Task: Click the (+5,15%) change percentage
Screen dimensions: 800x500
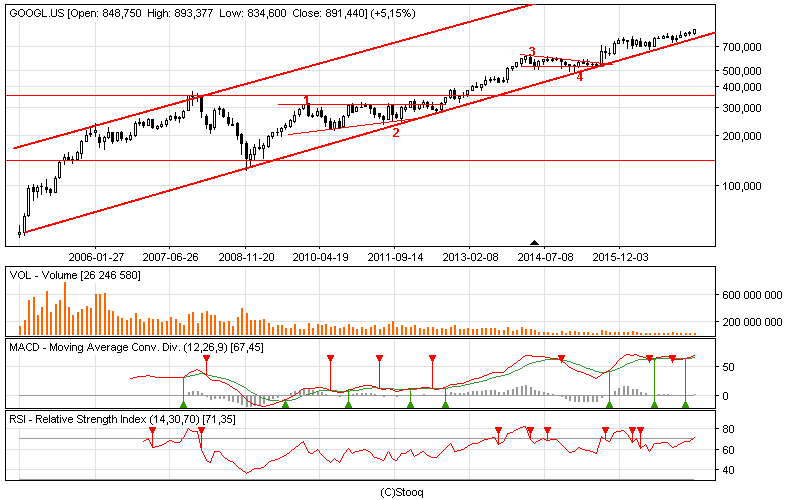Action: coord(392,13)
